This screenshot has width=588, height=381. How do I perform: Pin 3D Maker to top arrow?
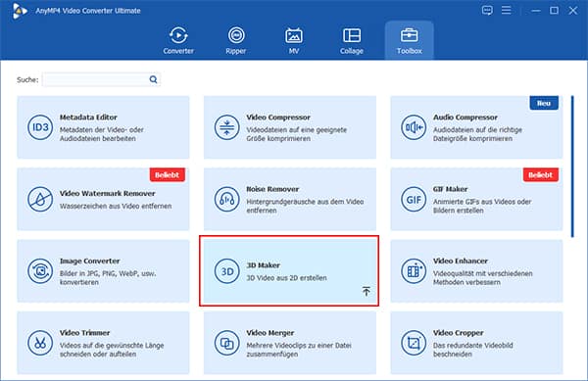click(x=367, y=291)
